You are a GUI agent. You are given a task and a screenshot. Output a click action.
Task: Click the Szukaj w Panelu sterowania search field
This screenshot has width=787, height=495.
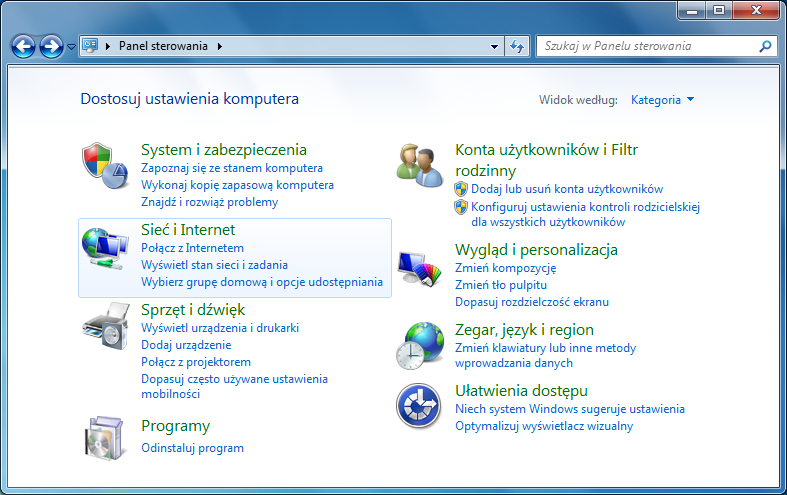[648, 46]
